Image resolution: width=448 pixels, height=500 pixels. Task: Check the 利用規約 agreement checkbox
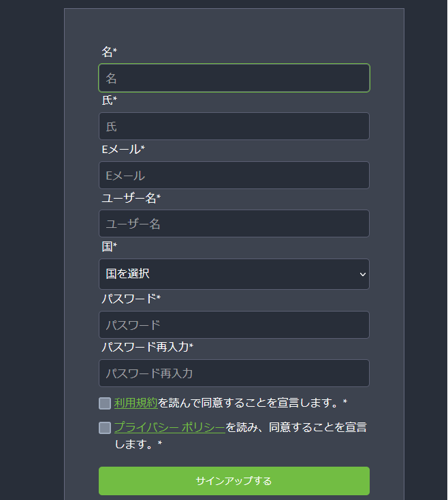pos(105,403)
